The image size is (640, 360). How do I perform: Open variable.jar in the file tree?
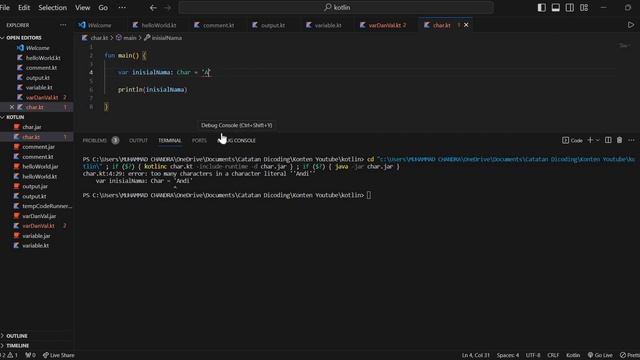tap(36, 236)
